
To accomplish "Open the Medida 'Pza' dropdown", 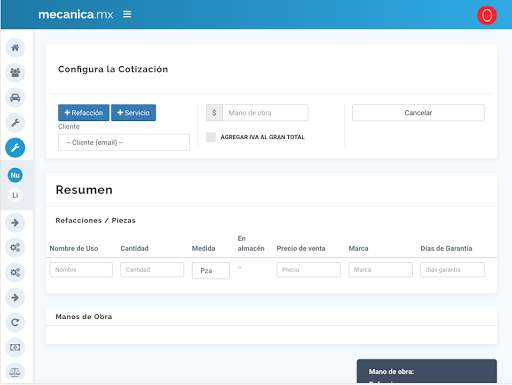I will 211,270.
